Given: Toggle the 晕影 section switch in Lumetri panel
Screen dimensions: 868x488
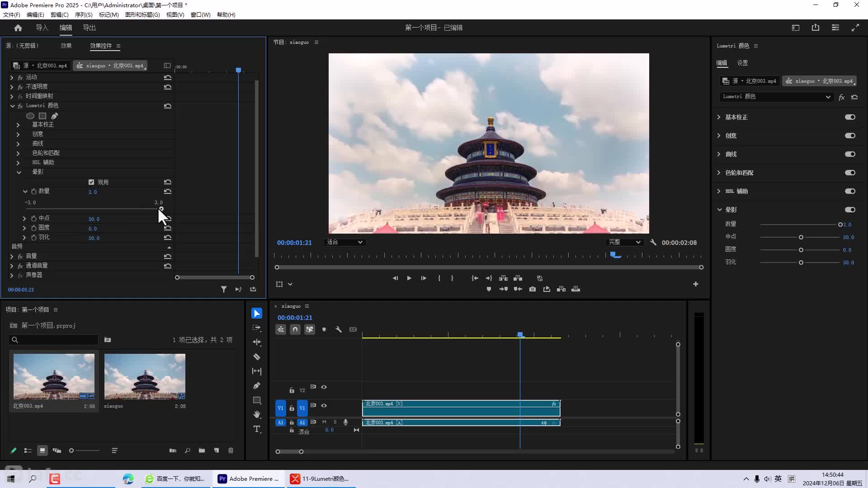Looking at the screenshot, I should pos(850,210).
